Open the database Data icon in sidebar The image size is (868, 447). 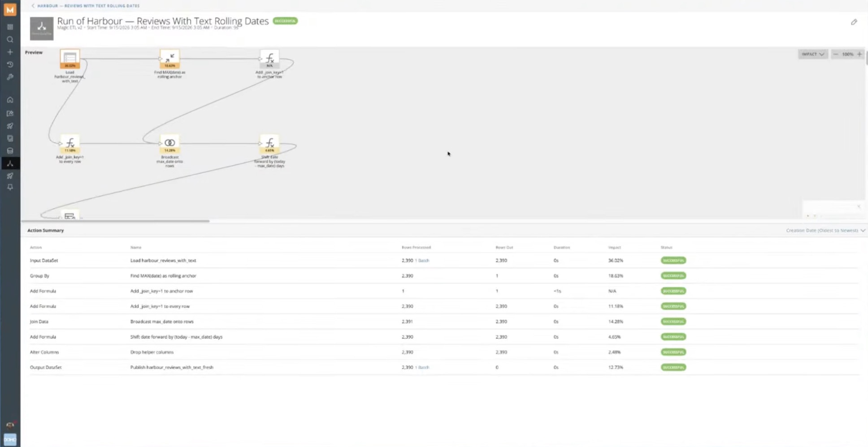[x=10, y=151]
